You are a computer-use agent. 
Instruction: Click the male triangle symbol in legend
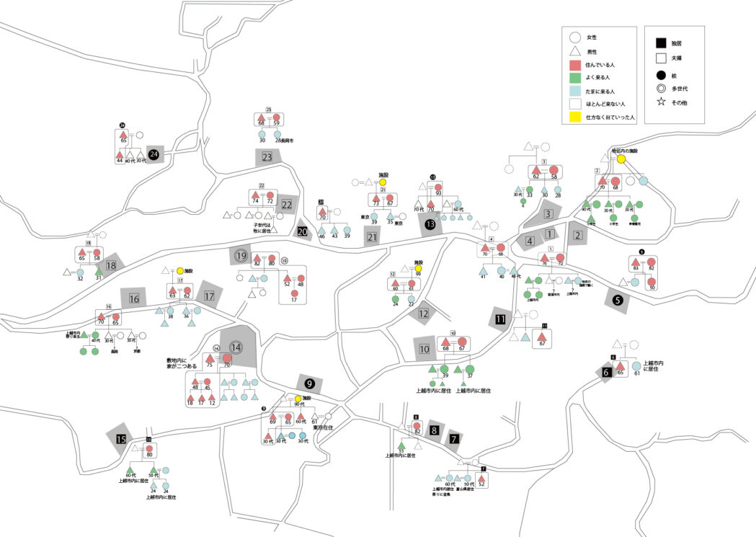(574, 51)
